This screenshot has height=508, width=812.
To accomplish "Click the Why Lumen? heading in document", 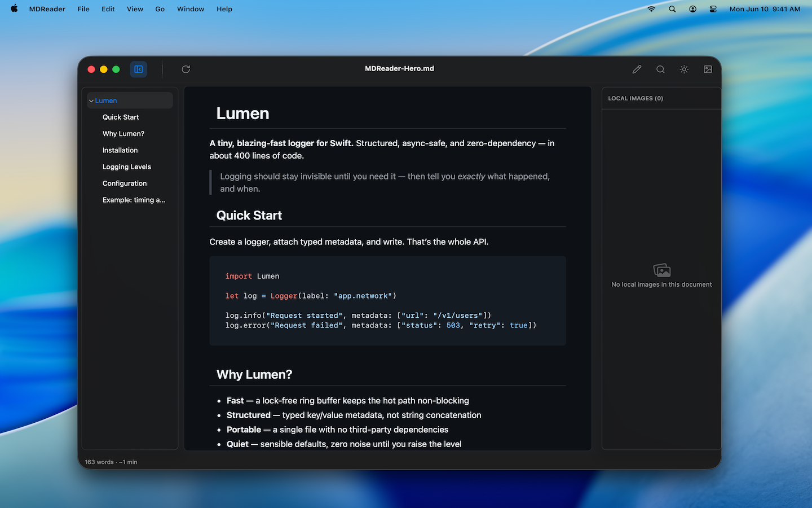I will (254, 375).
